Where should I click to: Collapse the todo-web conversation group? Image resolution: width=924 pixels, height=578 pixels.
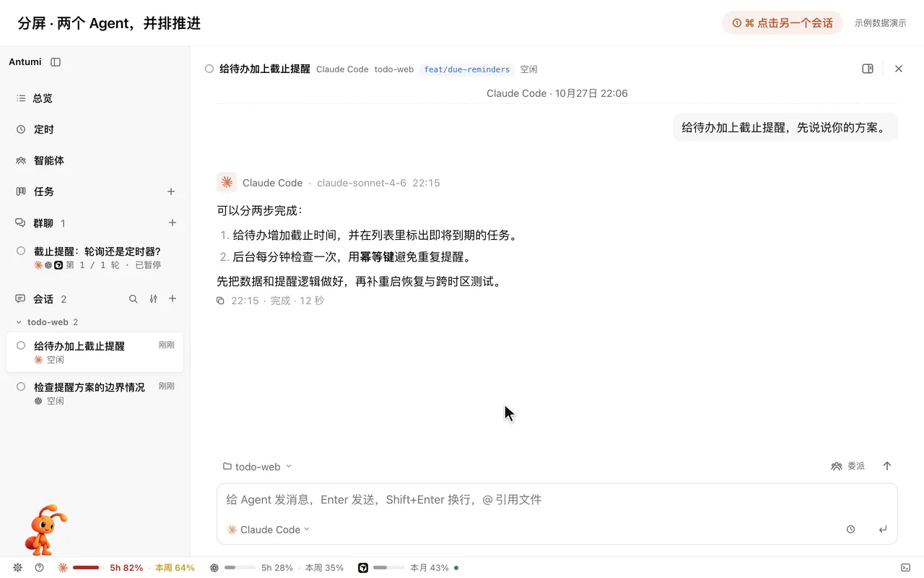19,322
